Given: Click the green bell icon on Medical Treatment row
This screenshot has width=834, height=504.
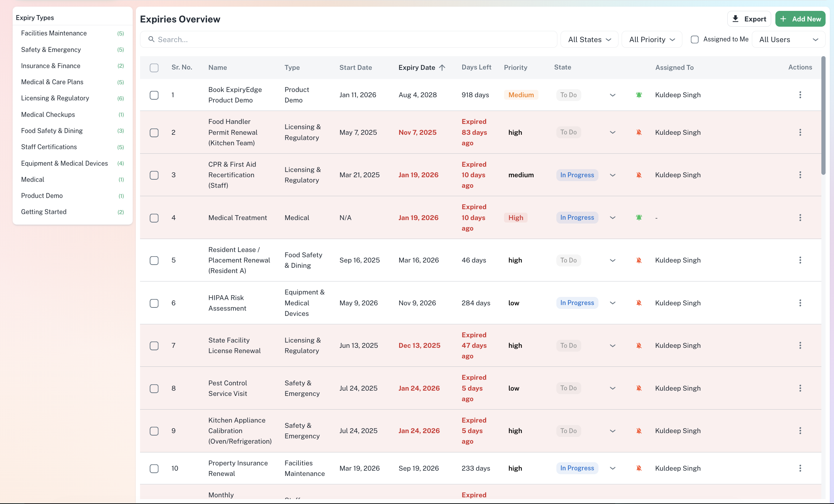Looking at the screenshot, I should pos(639,218).
